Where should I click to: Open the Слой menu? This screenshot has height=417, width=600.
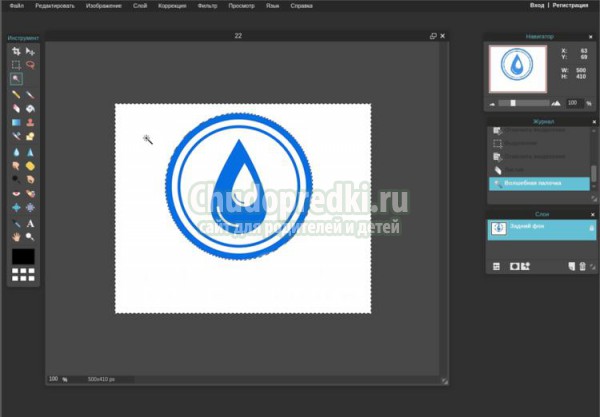point(140,6)
